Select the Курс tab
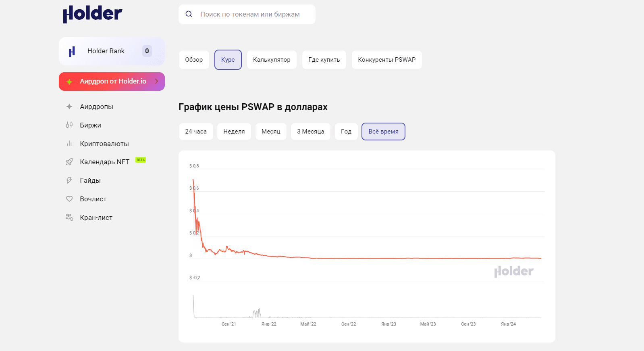The image size is (644, 351). [228, 60]
